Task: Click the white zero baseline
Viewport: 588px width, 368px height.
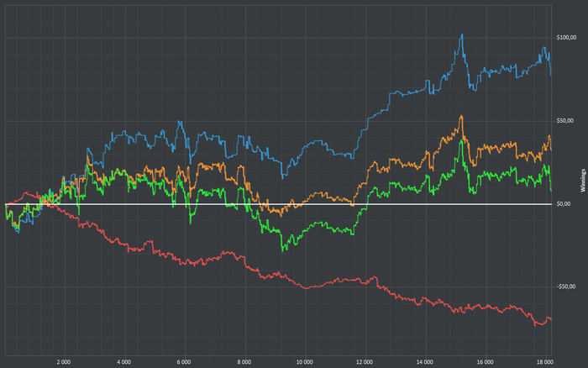Action: [278, 204]
